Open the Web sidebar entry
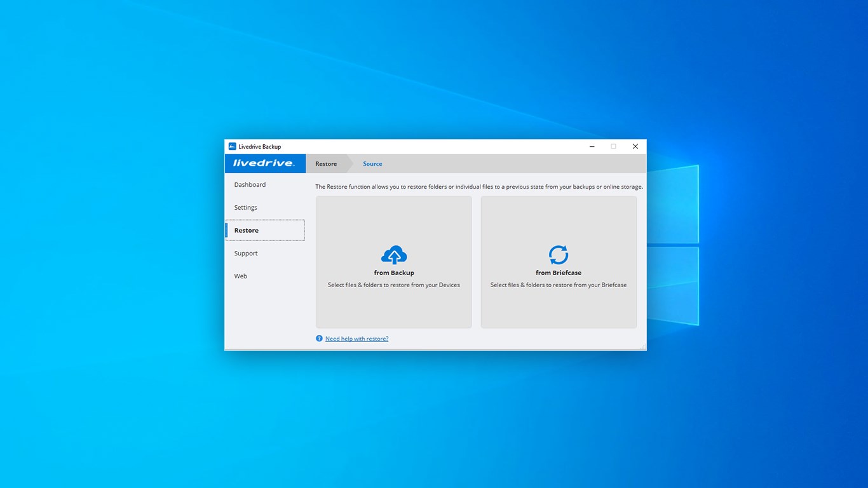This screenshot has width=868, height=488. [x=241, y=276]
